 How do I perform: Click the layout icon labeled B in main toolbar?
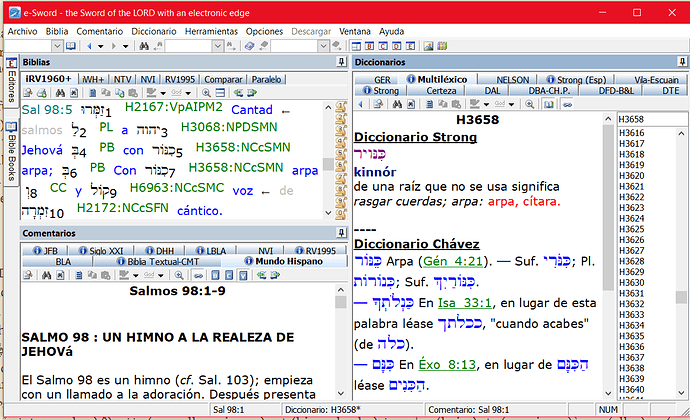point(370,46)
